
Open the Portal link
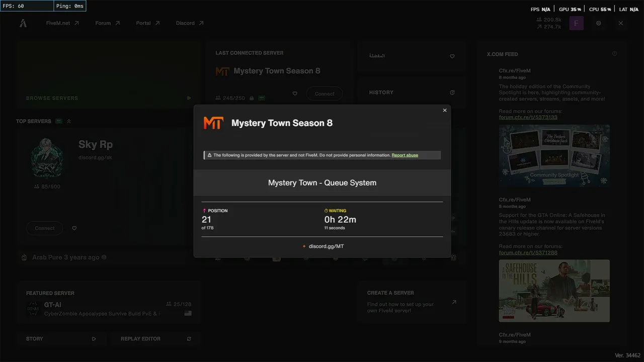(x=148, y=23)
